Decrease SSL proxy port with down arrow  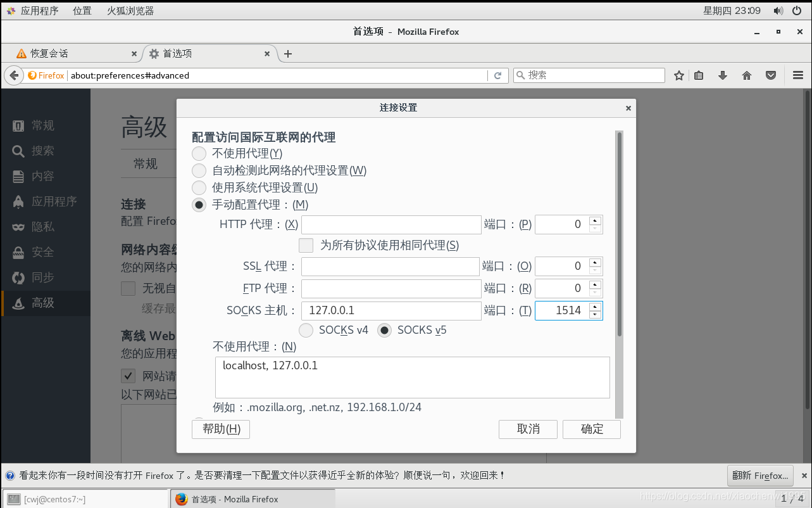[x=595, y=271]
